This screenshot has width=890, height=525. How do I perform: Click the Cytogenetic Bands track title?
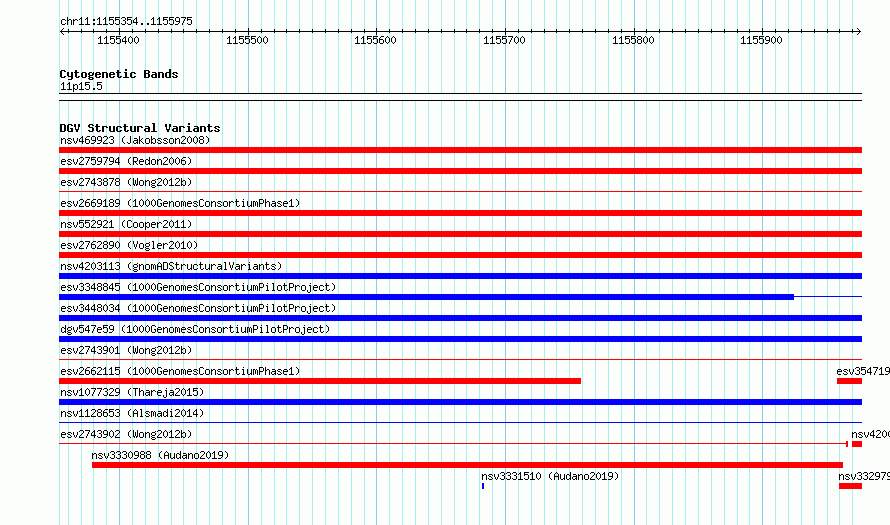tap(119, 74)
